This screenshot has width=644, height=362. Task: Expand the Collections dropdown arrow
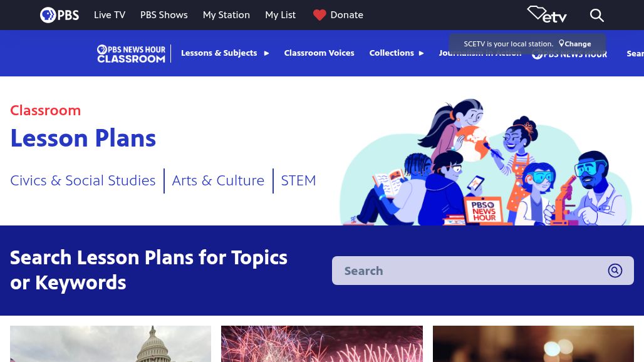click(421, 53)
